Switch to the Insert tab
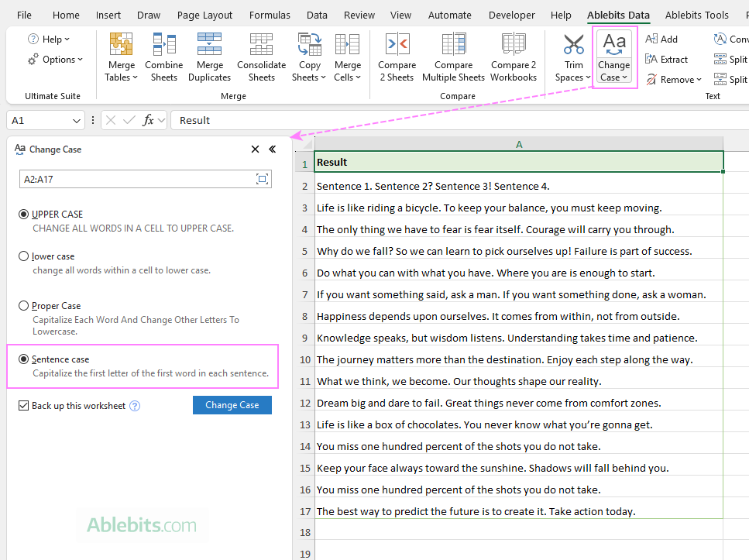The image size is (749, 560). pos(108,15)
